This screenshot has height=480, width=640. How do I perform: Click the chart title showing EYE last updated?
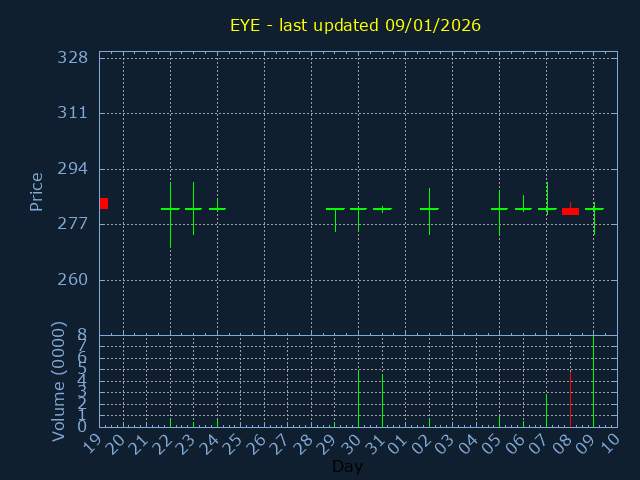click(355, 24)
